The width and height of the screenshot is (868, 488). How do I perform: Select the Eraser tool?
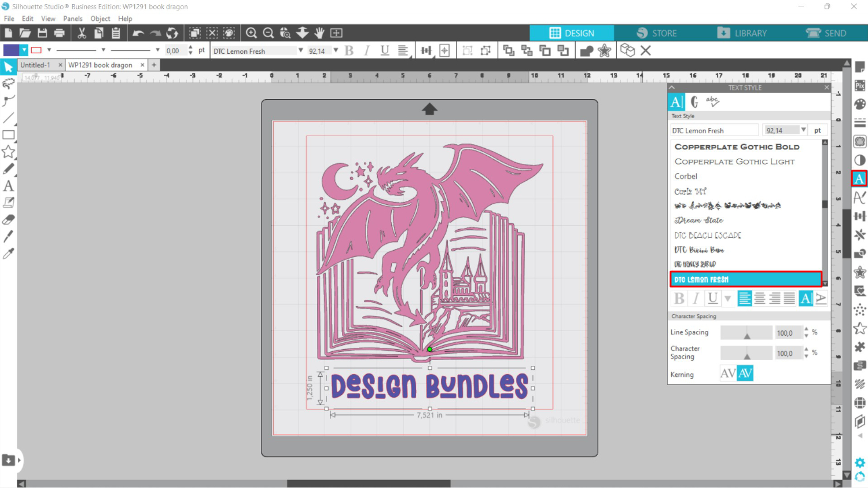[x=8, y=219]
